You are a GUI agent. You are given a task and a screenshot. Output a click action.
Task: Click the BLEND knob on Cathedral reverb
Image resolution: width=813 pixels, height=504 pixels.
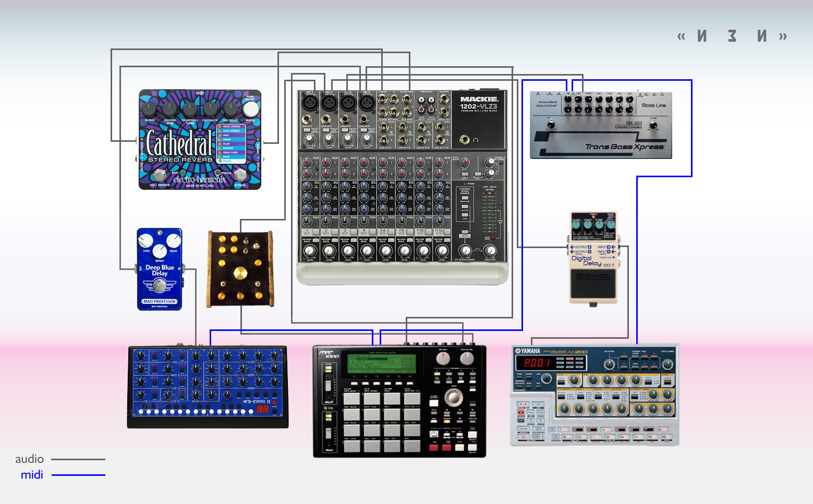[150, 109]
